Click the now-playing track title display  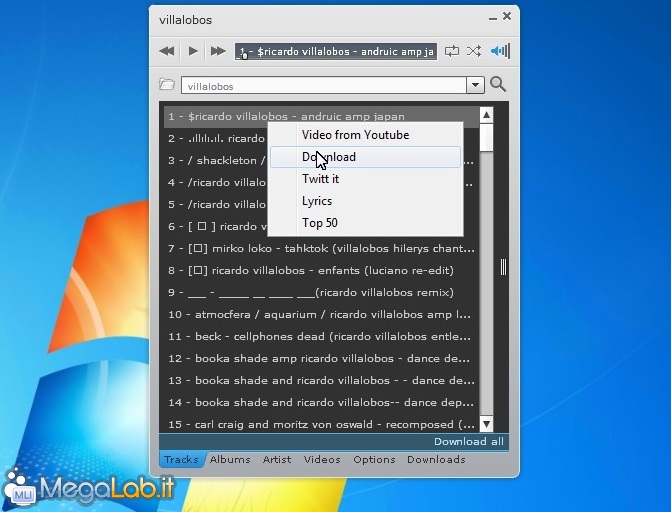pyautogui.click(x=336, y=51)
